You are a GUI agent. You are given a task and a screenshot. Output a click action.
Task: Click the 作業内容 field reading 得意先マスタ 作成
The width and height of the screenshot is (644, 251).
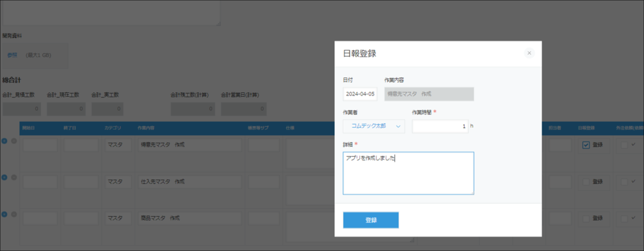[x=189, y=145]
